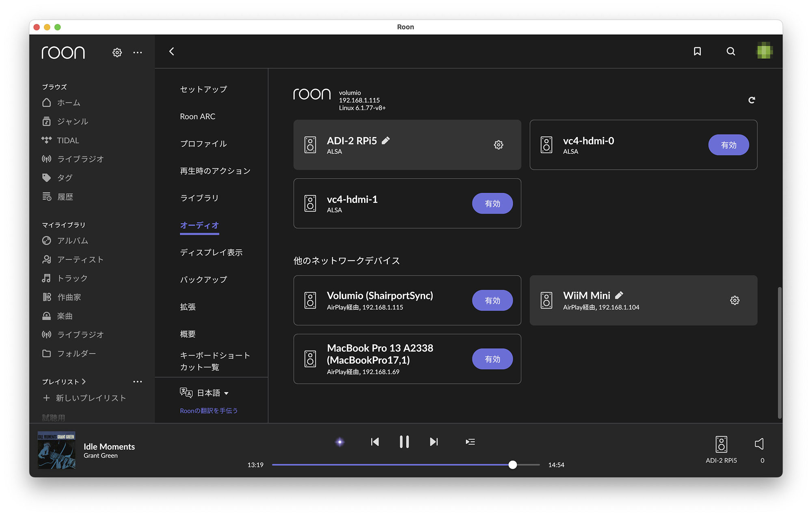Click the skip-to-previous track icon
The width and height of the screenshot is (812, 516).
374,441
